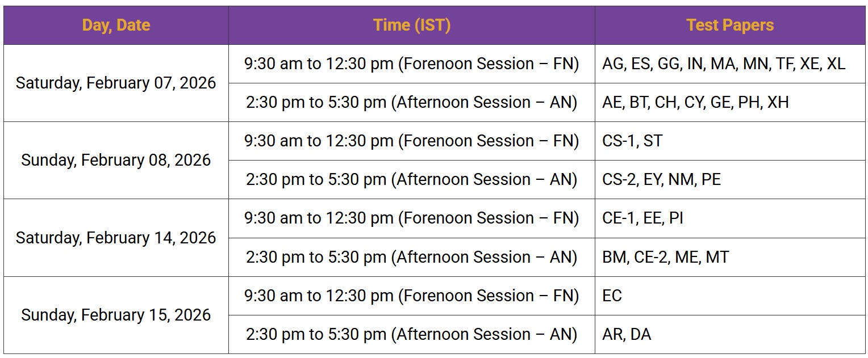This screenshot has height=358, width=868.
Task: Click the AG, ES, GG papers cell
Action: tap(723, 64)
